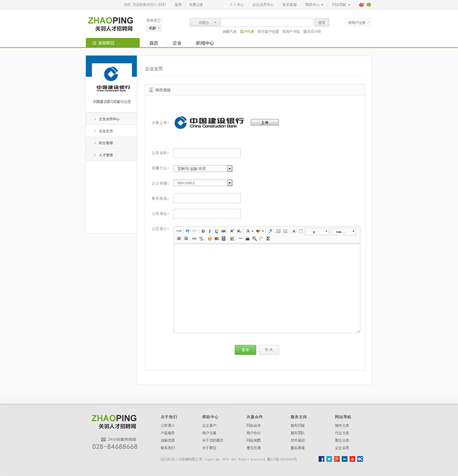The height and width of the screenshot is (476, 458).
Task: Click the sigma formula icon
Action: (268, 238)
